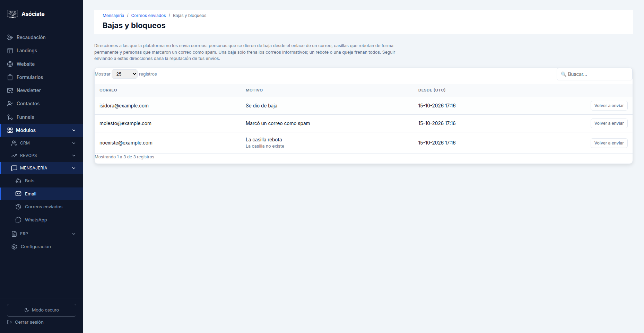Viewport: 644px width, 333px height.
Task: Collapse the MENSAJERÍA submenu chevron
Action: pos(74,168)
